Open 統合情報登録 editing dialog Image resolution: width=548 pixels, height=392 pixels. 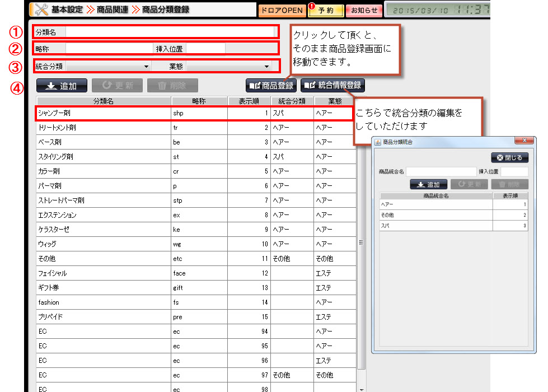tap(333, 86)
